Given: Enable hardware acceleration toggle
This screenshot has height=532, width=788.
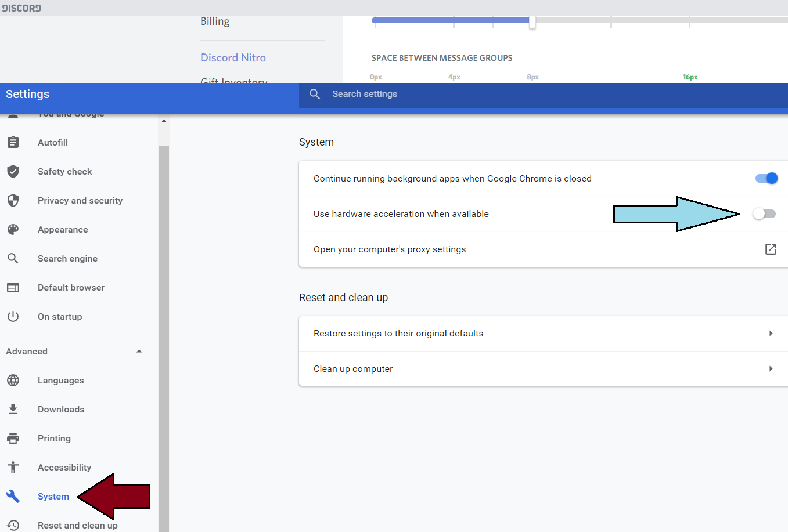Looking at the screenshot, I should point(764,213).
